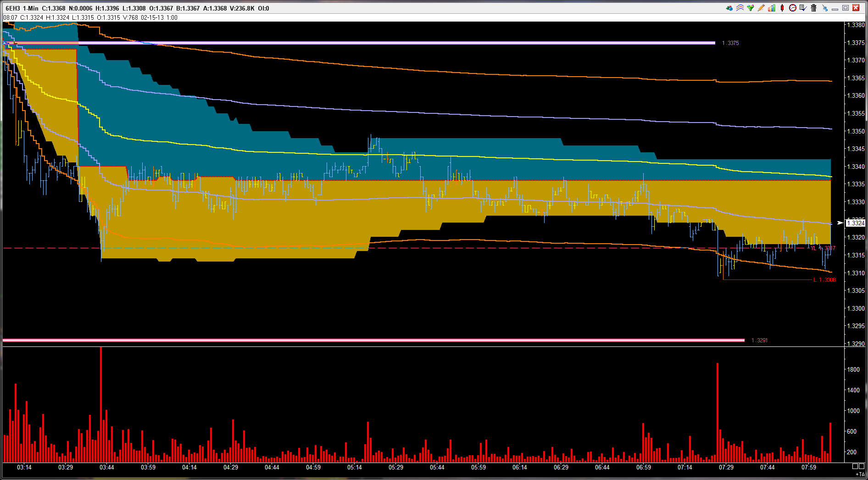Click the tall volume spike before 07:29
868x480 pixels.
pyautogui.click(x=718, y=413)
